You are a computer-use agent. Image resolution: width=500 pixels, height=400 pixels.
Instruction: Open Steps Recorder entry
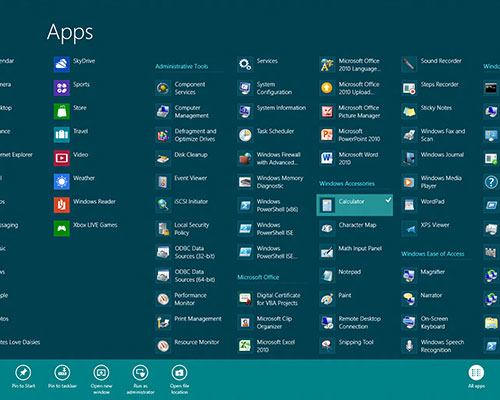(430, 88)
